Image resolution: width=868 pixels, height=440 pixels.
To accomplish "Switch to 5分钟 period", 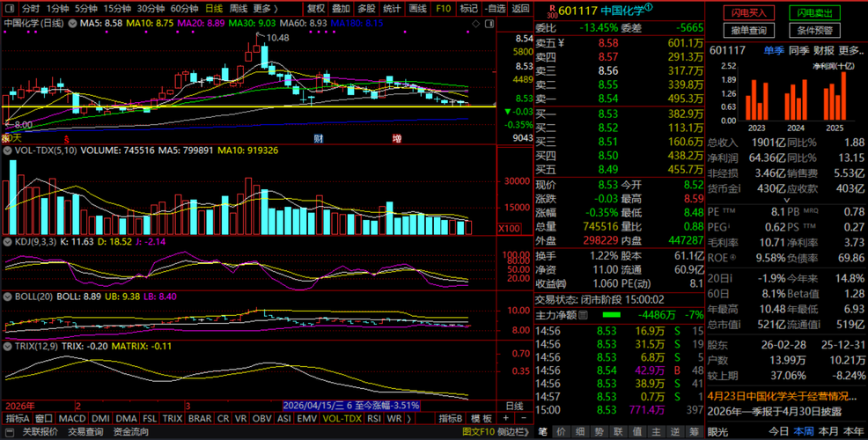I will click(x=86, y=9).
